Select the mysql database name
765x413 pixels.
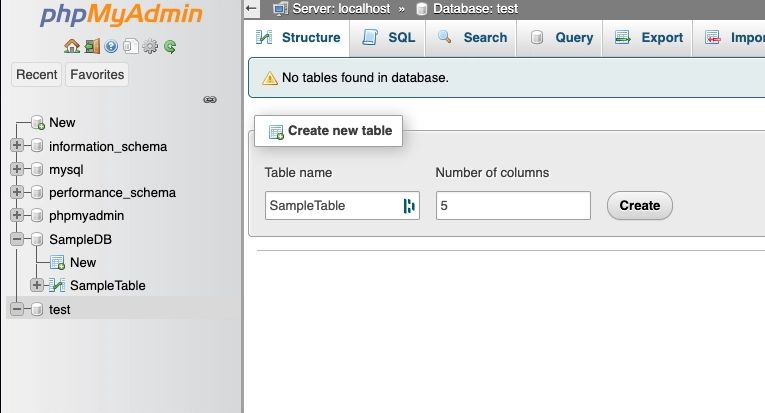pyautogui.click(x=66, y=170)
